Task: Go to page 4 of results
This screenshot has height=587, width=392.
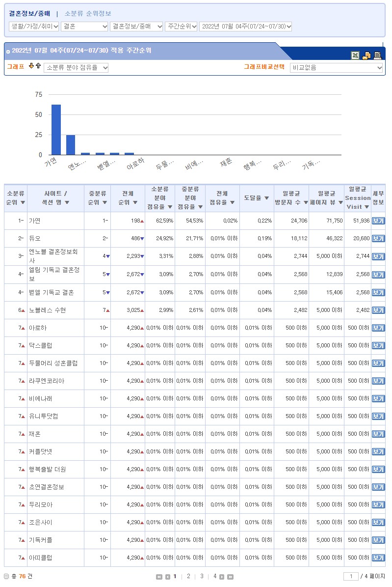Action: [215, 576]
